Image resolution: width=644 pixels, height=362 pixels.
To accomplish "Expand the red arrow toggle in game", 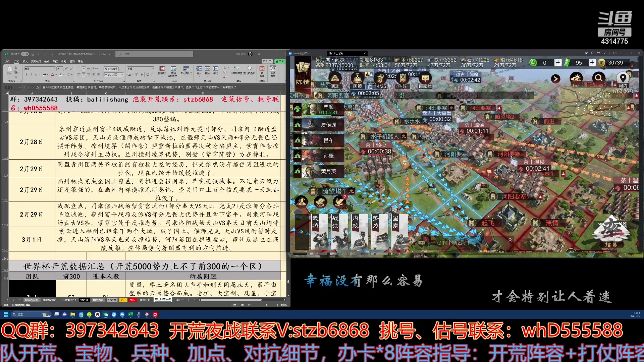I will click(x=555, y=79).
